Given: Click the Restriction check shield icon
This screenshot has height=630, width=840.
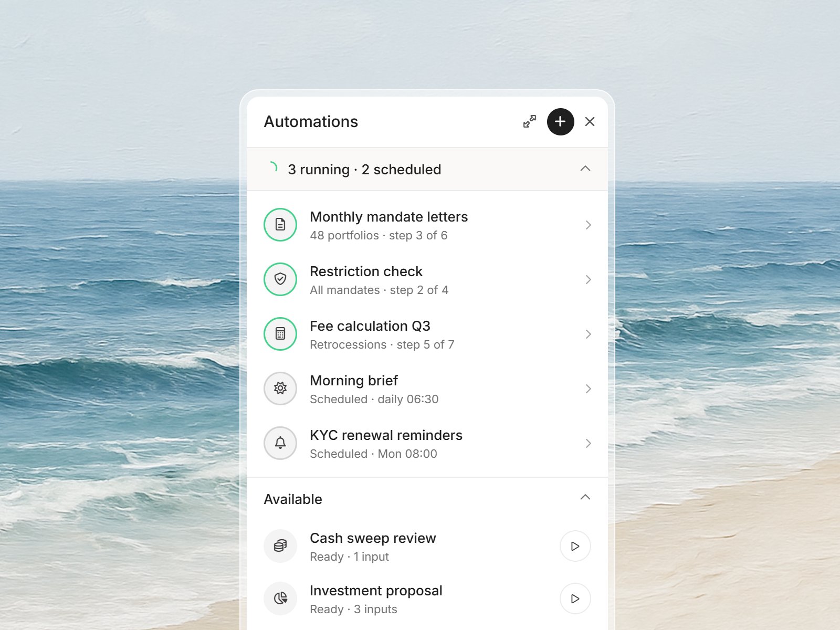Looking at the screenshot, I should pos(280,279).
